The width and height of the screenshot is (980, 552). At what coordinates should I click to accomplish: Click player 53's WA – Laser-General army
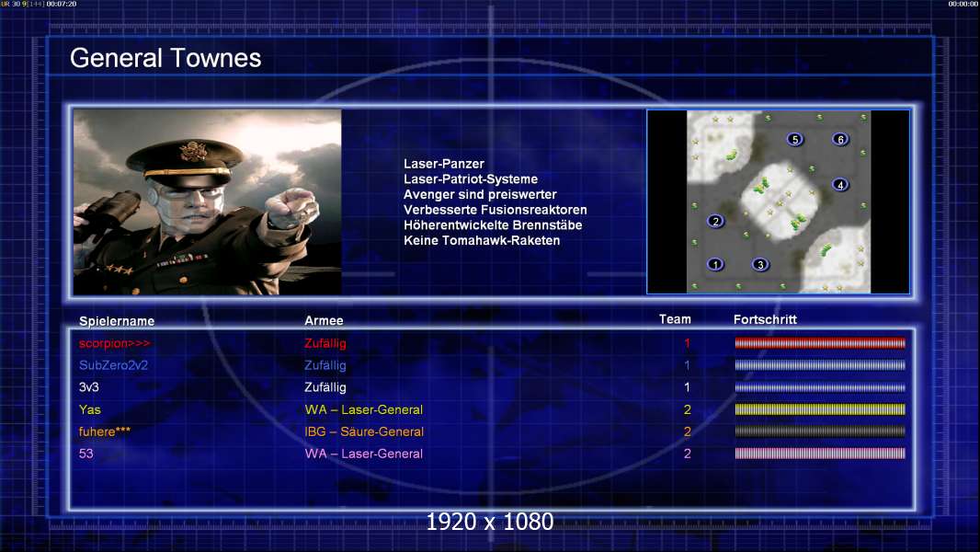point(364,454)
